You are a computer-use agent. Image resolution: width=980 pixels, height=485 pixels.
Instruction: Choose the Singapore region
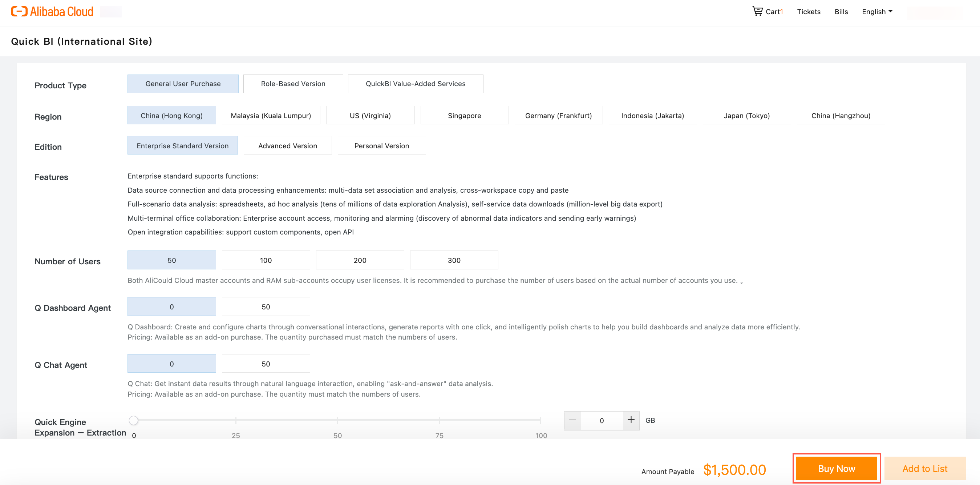click(x=464, y=115)
